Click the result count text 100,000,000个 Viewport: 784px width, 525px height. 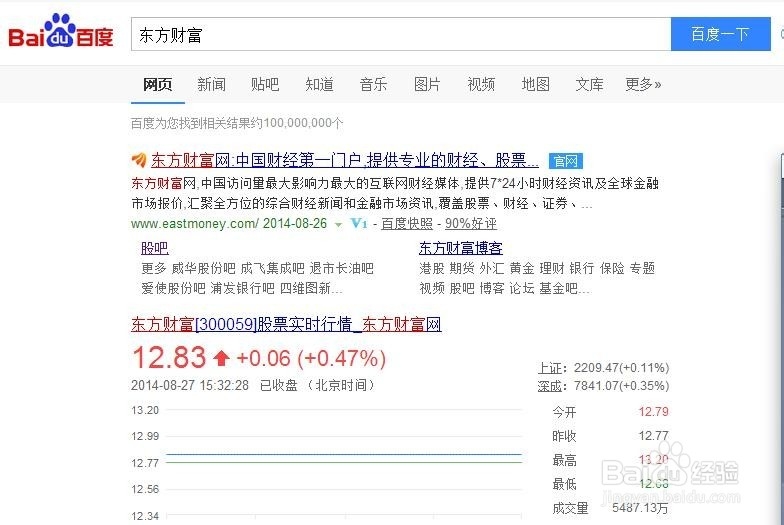click(x=303, y=123)
